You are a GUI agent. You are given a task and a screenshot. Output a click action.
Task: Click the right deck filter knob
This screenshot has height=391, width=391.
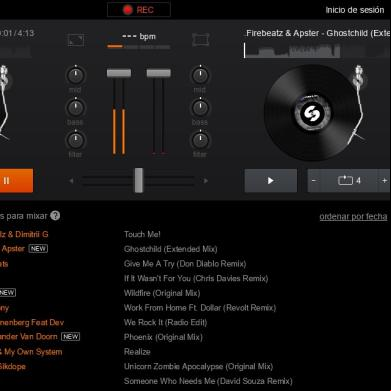point(200,140)
